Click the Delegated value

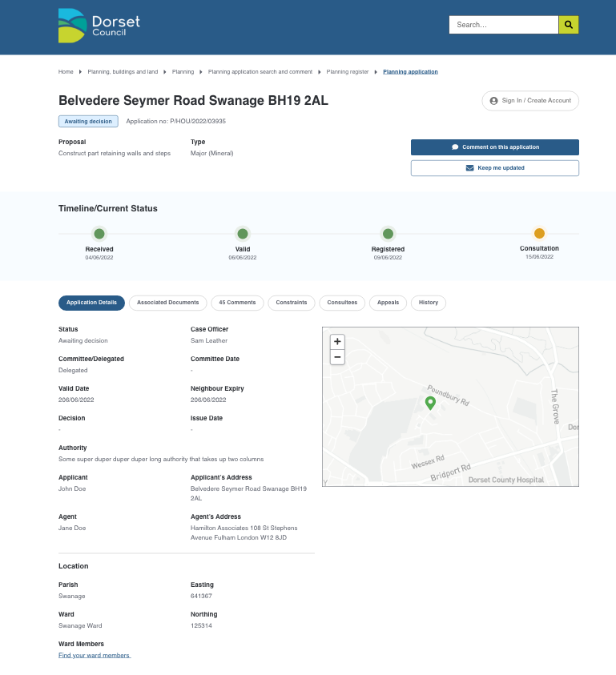[73, 370]
